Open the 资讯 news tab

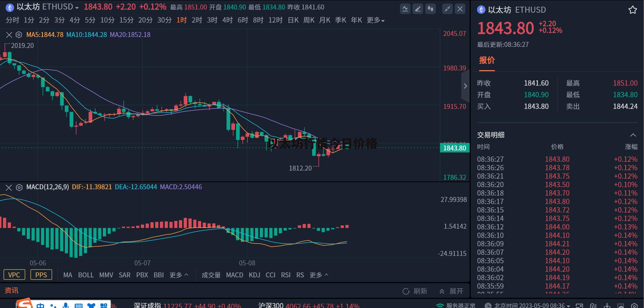point(11,290)
